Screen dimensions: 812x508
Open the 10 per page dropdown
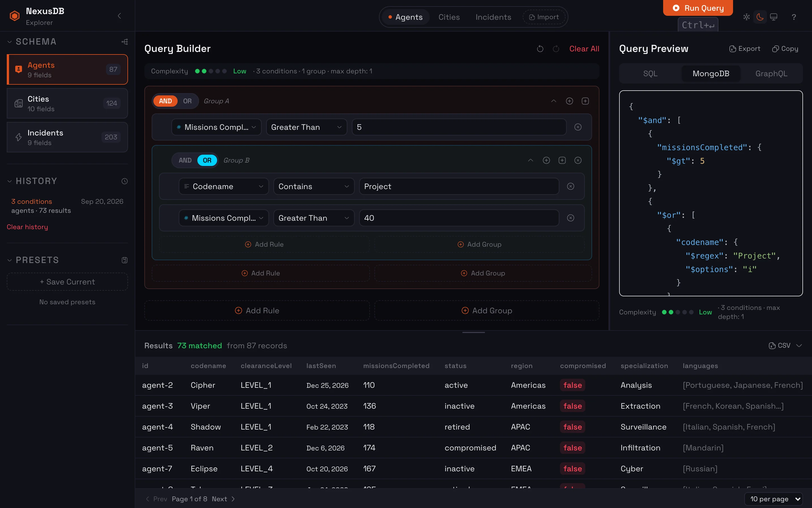(x=773, y=499)
